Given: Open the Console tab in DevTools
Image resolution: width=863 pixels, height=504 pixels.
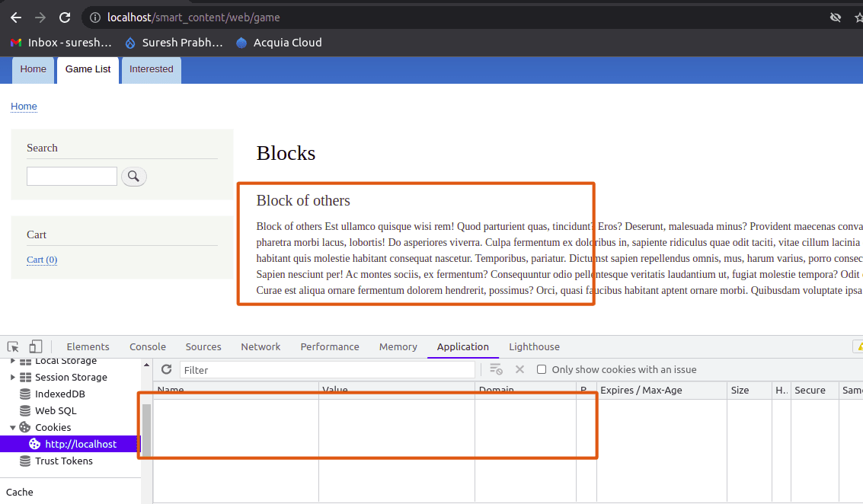Looking at the screenshot, I should coord(148,347).
